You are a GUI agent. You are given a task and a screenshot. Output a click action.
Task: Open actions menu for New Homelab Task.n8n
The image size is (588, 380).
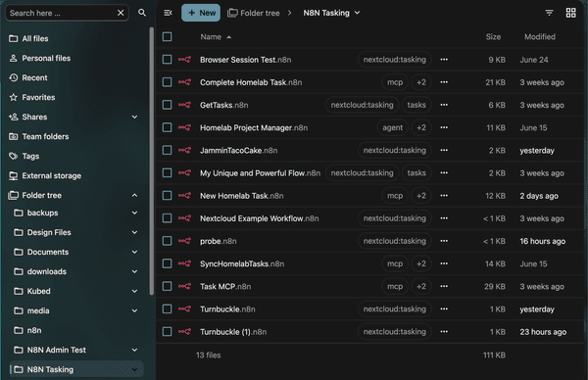(x=444, y=196)
